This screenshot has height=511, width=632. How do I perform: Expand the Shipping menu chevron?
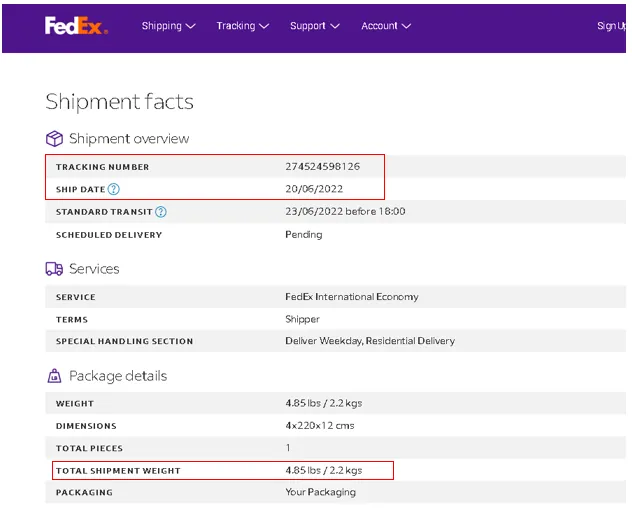click(190, 26)
